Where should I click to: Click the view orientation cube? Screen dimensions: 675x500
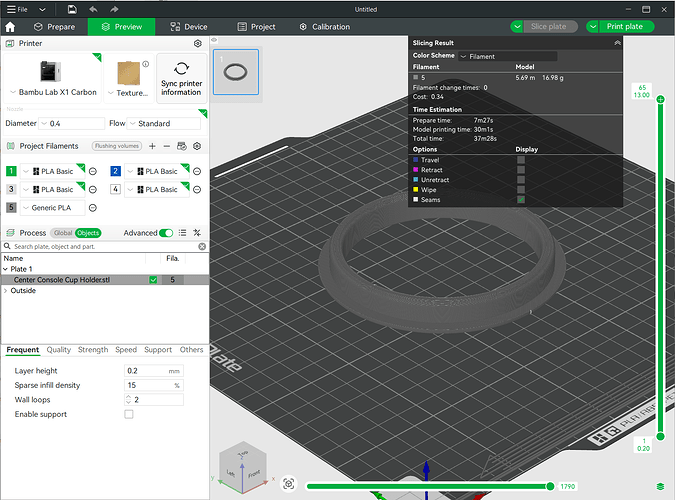[243, 467]
